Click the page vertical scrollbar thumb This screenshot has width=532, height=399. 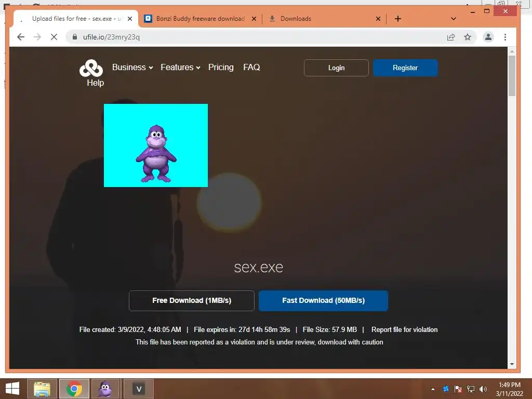point(512,75)
